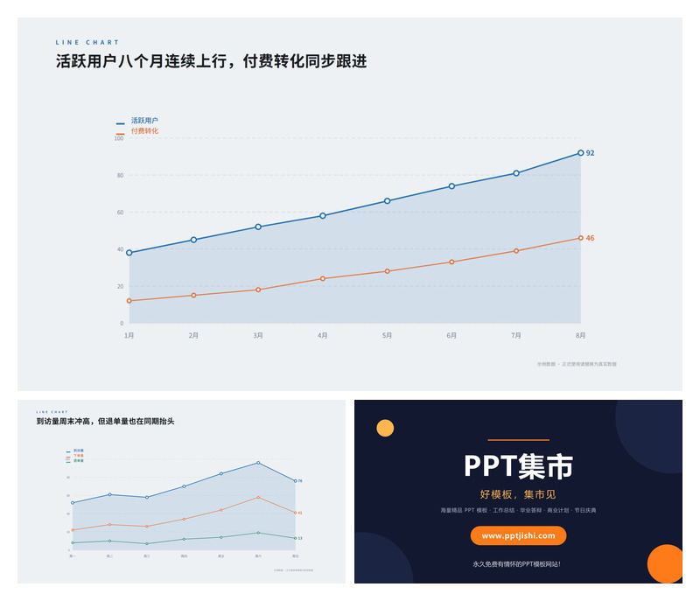Click the orange data point at 4月

(323, 278)
